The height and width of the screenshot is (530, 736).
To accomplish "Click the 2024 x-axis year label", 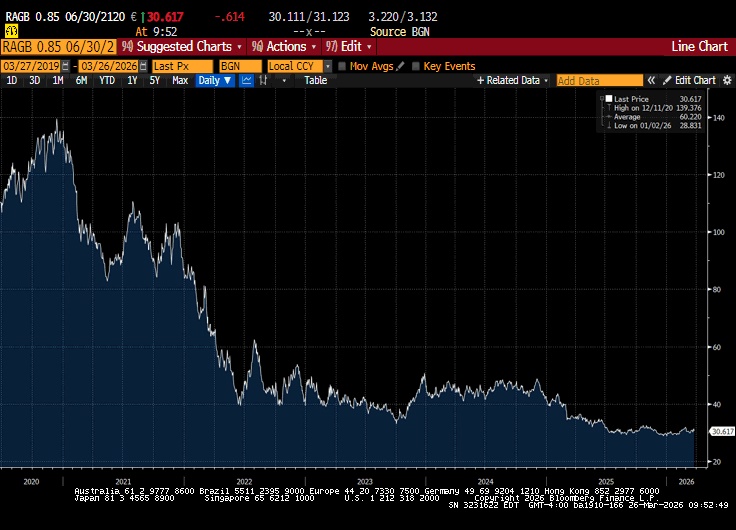I will click(485, 482).
